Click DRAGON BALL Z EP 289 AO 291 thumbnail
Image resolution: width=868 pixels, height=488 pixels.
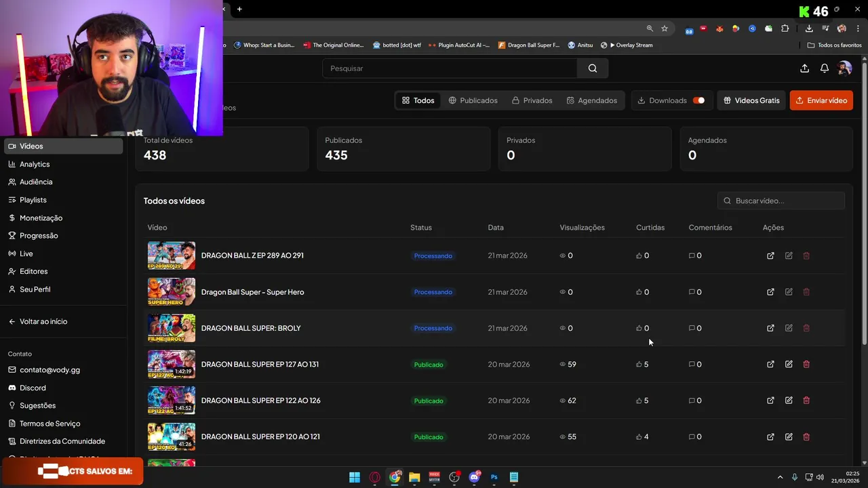[x=172, y=256]
